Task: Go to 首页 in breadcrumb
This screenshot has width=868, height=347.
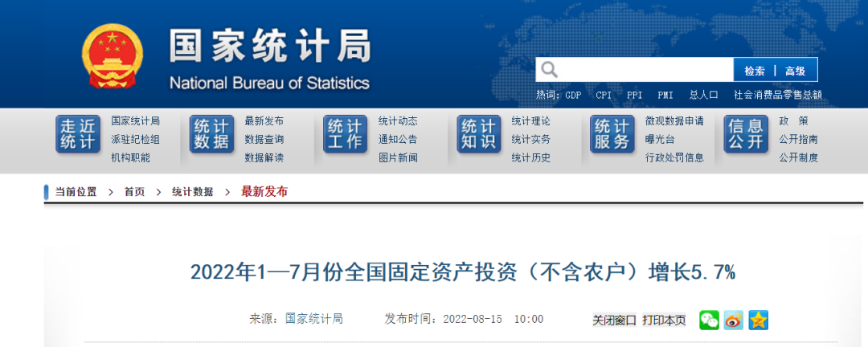Action: point(134,192)
